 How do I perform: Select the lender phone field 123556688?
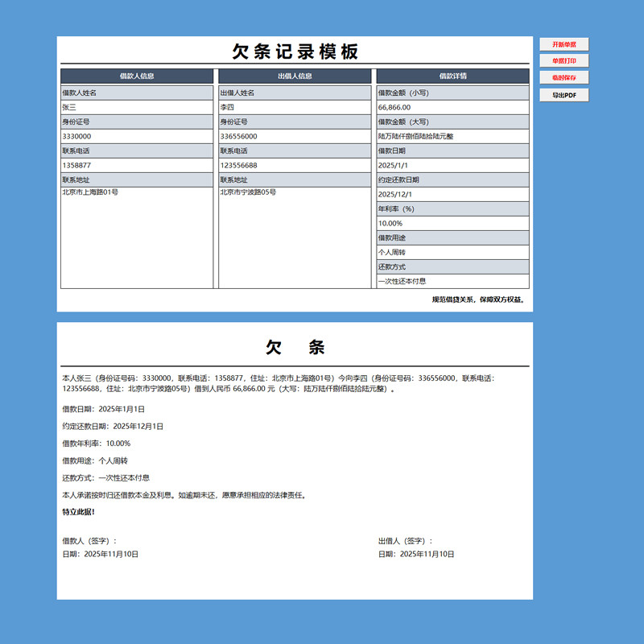click(x=295, y=166)
